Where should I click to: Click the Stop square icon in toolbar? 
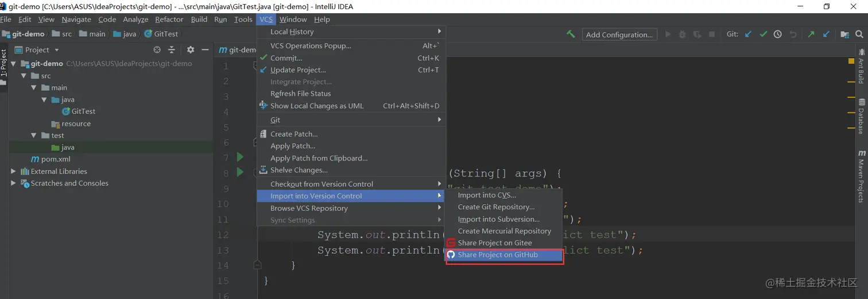[x=712, y=34]
